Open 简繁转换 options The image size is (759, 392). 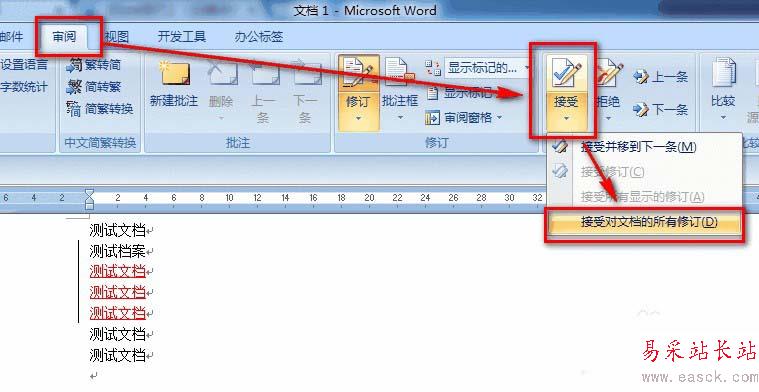pos(100,109)
